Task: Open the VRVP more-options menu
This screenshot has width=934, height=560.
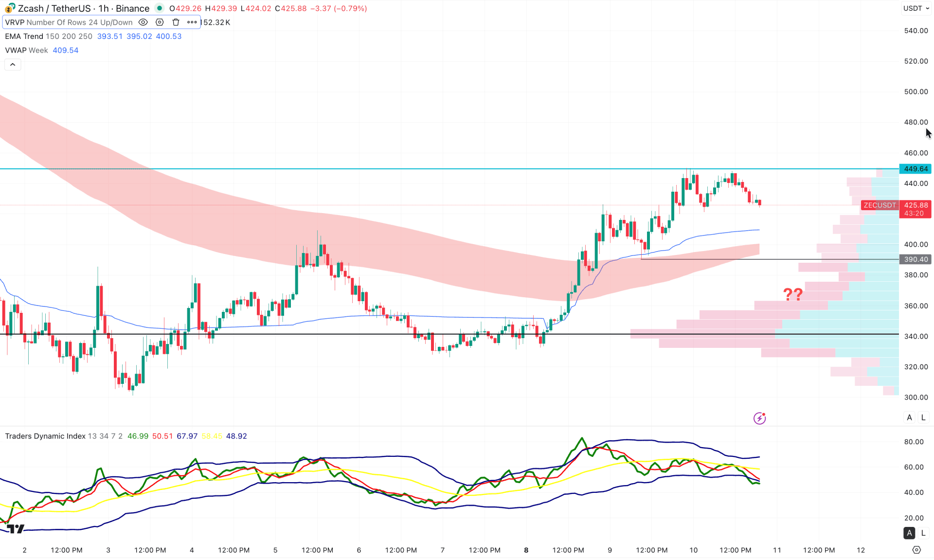Action: click(192, 22)
